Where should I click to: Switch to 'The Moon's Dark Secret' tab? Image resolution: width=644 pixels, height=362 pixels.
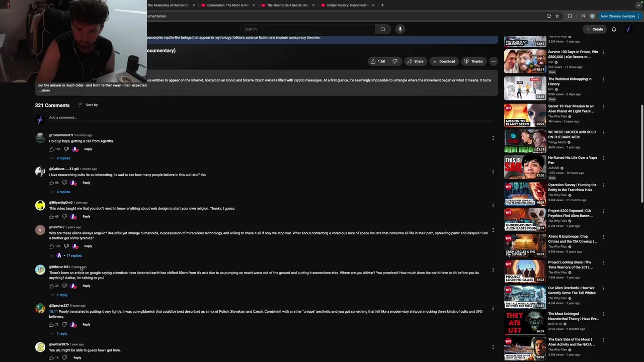tap(287, 5)
